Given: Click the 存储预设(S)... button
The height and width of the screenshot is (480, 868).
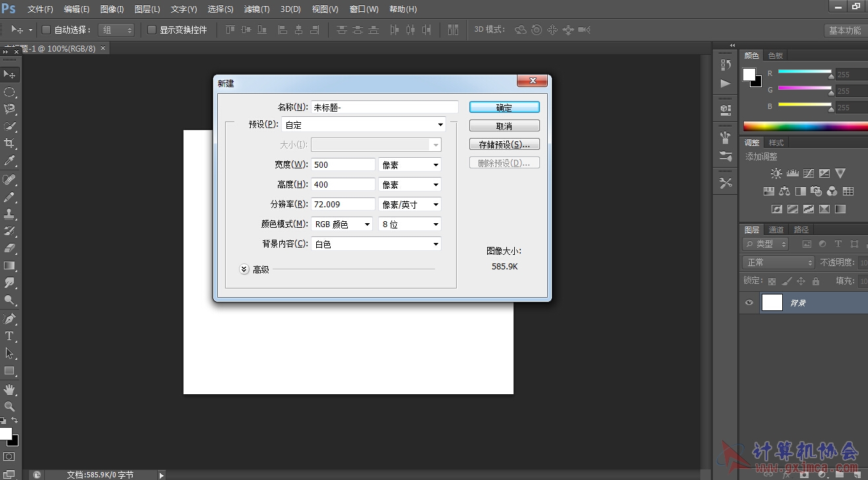Looking at the screenshot, I should pos(504,144).
